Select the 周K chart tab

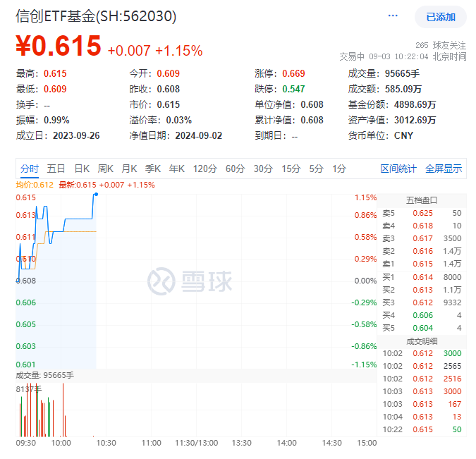coord(105,169)
